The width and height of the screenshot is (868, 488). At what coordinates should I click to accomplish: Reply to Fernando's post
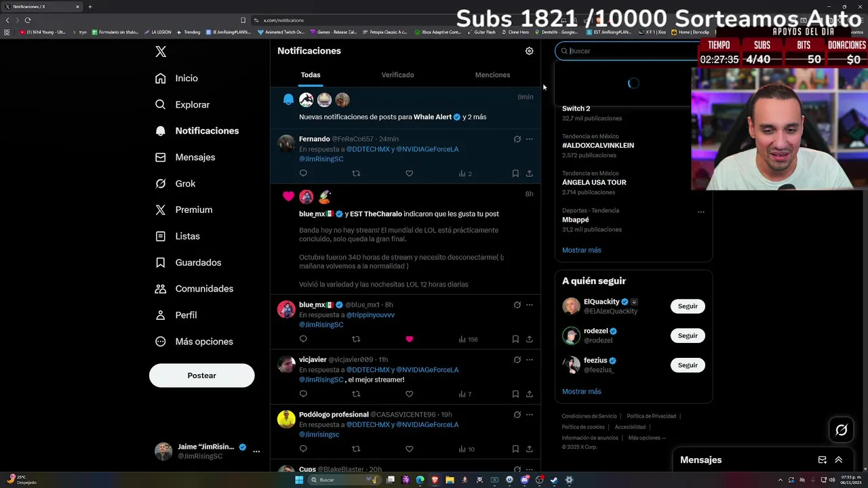[x=303, y=174]
